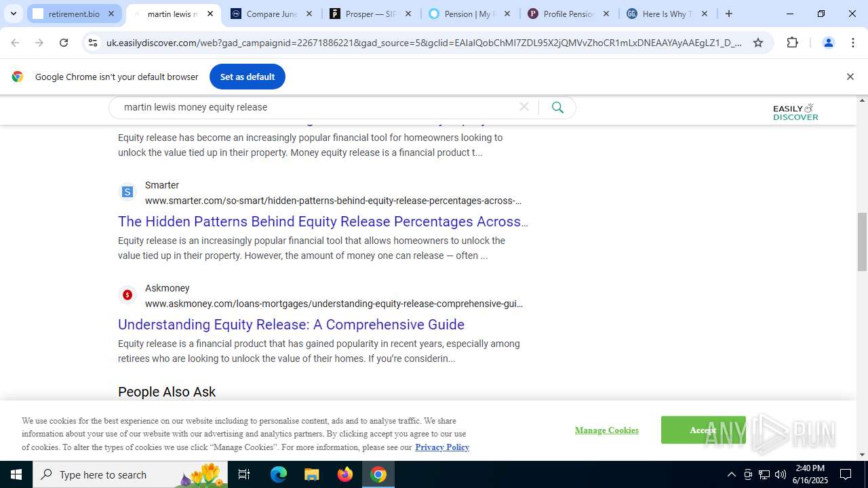
Task: Show hidden system tray icons
Action: [x=731, y=474]
